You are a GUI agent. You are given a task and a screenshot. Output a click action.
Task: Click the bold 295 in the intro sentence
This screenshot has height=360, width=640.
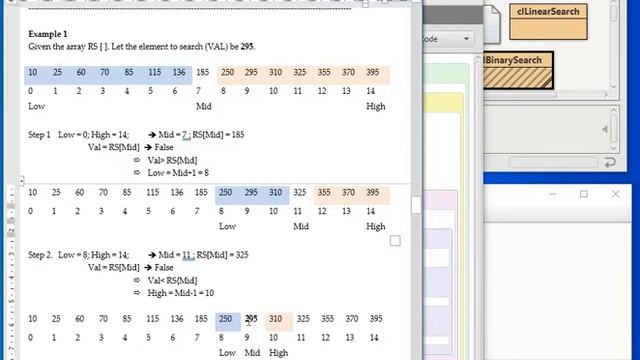247,47
